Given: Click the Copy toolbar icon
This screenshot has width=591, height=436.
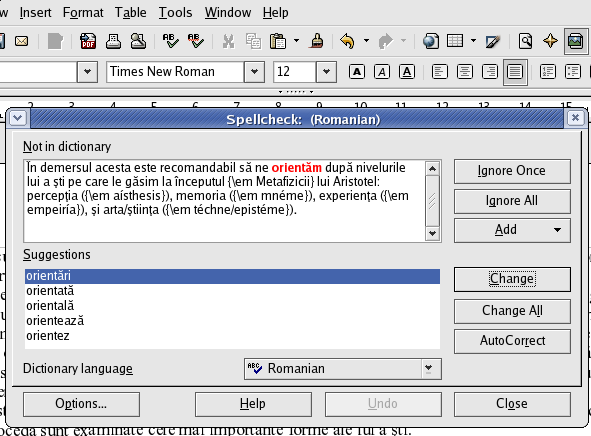Looking at the screenshot, I should pyautogui.click(x=253, y=41).
